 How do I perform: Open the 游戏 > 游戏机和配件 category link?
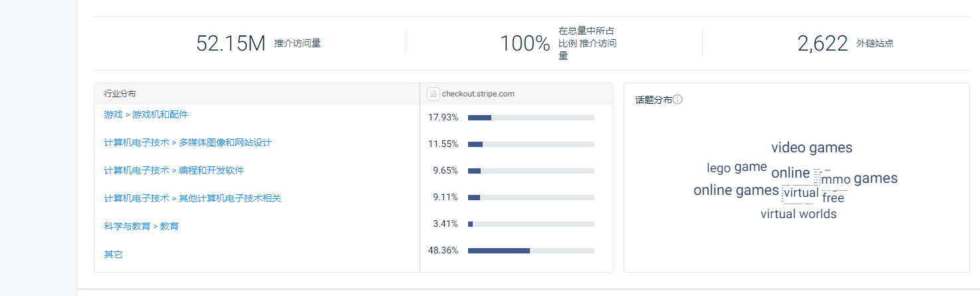pyautogui.click(x=146, y=114)
